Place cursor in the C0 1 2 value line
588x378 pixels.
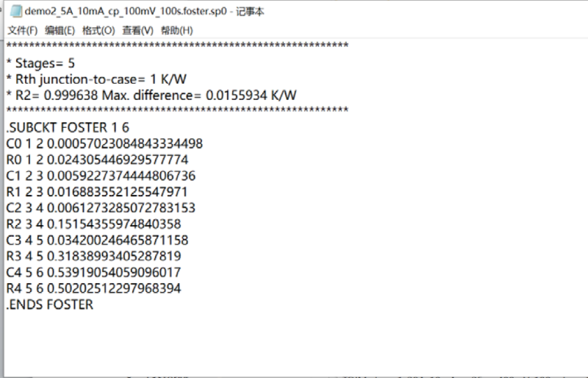104,143
